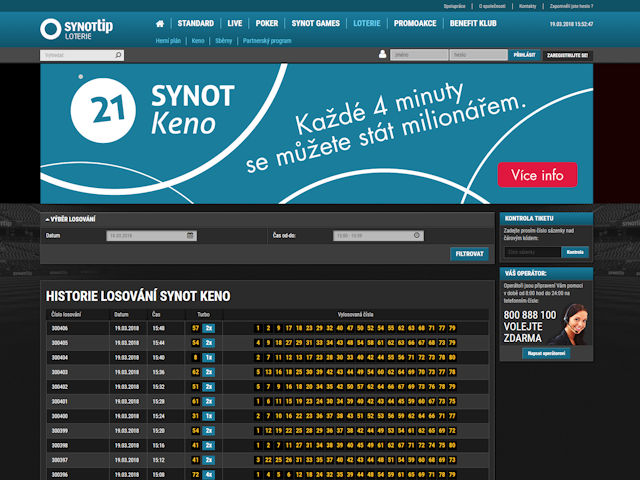Screen dimensions: 640x480
Task: Click turbo number 62 in row 300403
Action: coord(196,372)
